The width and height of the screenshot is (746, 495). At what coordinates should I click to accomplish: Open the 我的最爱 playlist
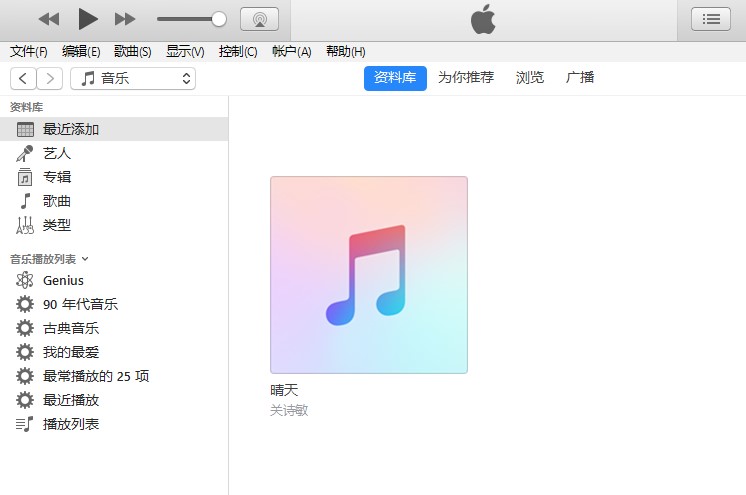pyautogui.click(x=114, y=352)
